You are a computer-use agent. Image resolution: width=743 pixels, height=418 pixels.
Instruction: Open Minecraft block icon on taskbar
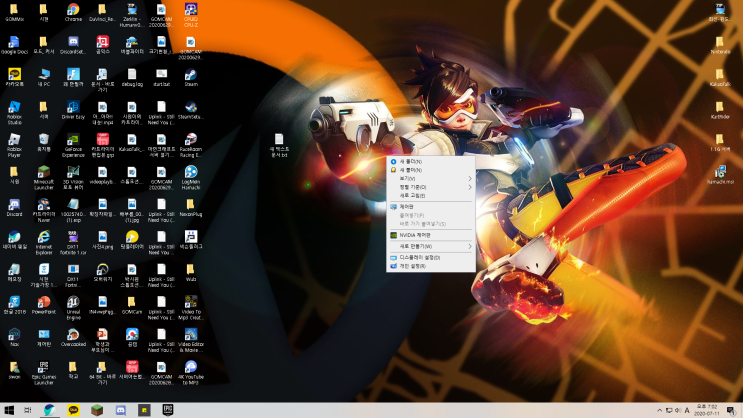point(97,410)
